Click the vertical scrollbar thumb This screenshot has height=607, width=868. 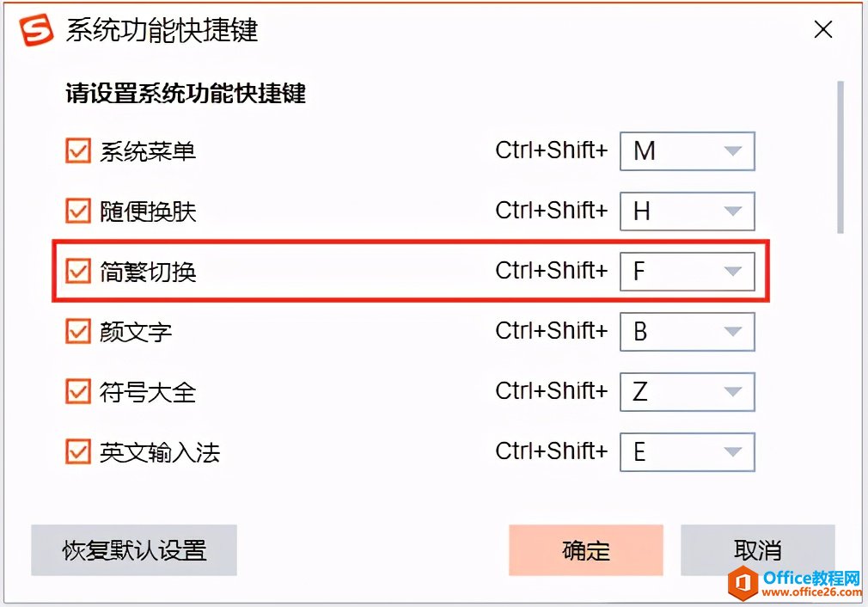[x=840, y=157]
